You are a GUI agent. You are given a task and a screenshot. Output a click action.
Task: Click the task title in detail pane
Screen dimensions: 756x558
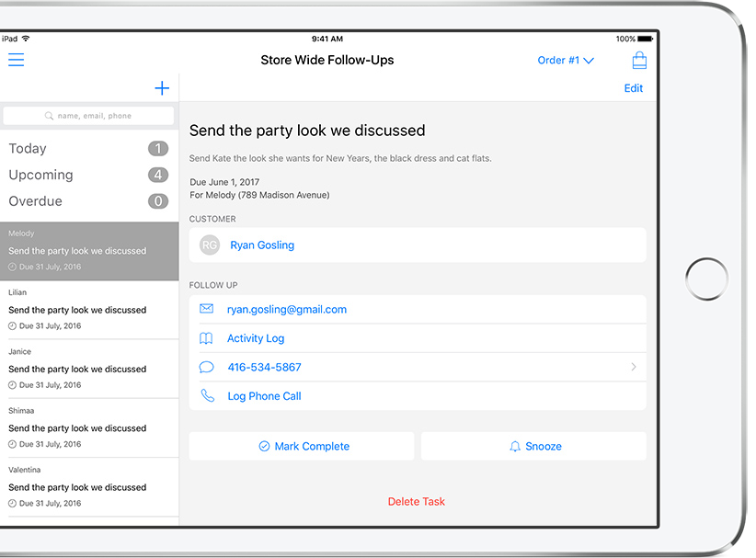pyautogui.click(x=307, y=131)
